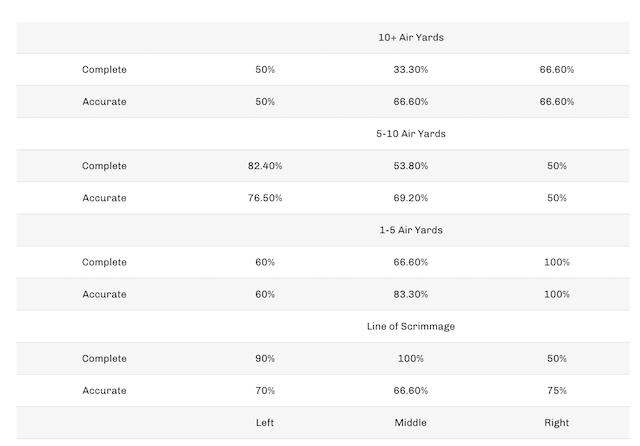Click the Middle column label
Image resolution: width=640 pixels, height=446 pixels.
click(x=410, y=423)
